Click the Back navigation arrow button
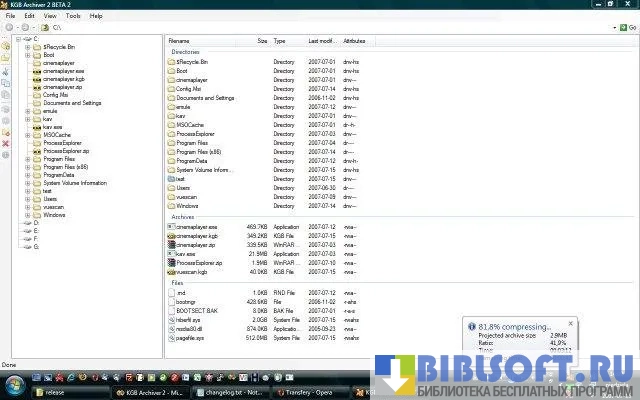Screen dimensions: 640x400 pyautogui.click(x=9, y=28)
